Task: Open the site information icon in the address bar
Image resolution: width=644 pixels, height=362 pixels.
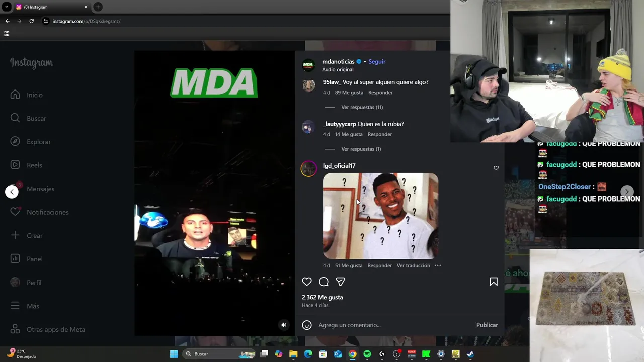Action: (46, 21)
